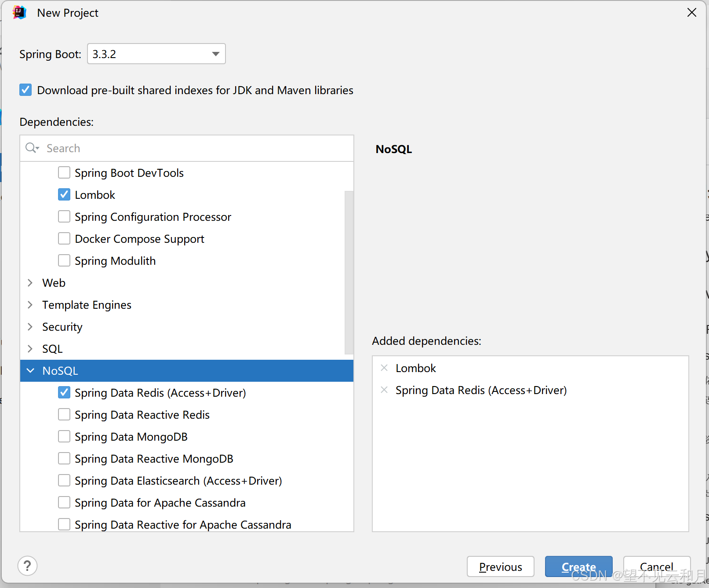709x588 pixels.
Task: Uncheck Spring Data Redis (Access+Driver)
Action: coord(64,392)
